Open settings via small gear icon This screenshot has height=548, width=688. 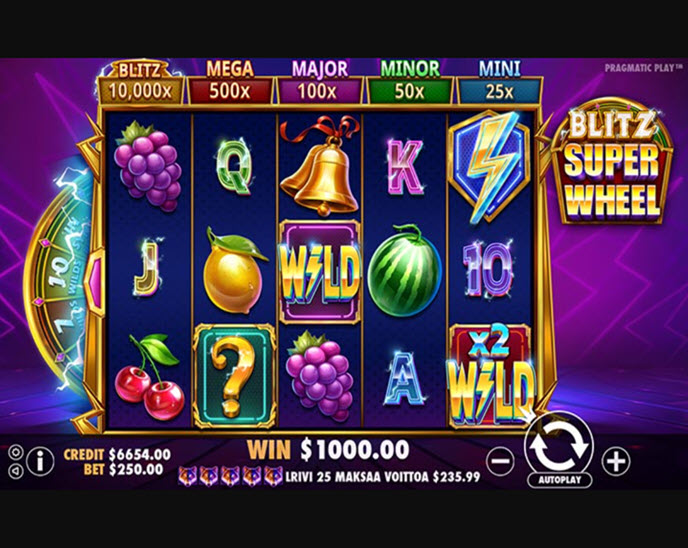(16, 451)
